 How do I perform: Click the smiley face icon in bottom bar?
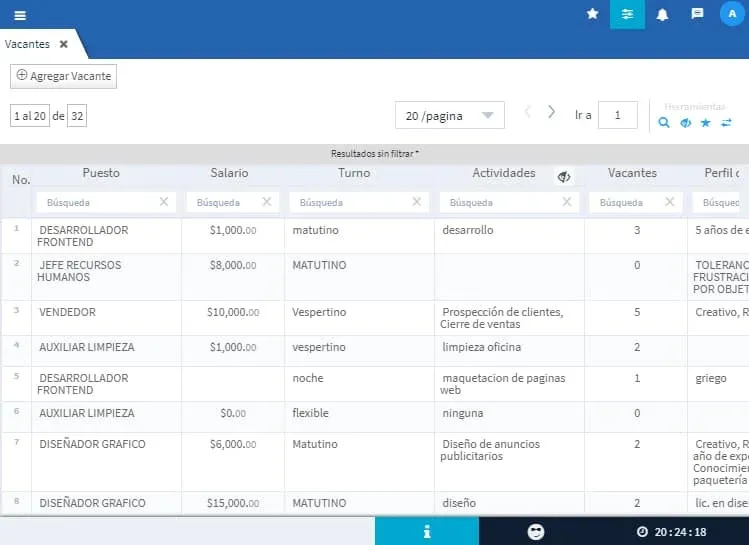(x=535, y=532)
